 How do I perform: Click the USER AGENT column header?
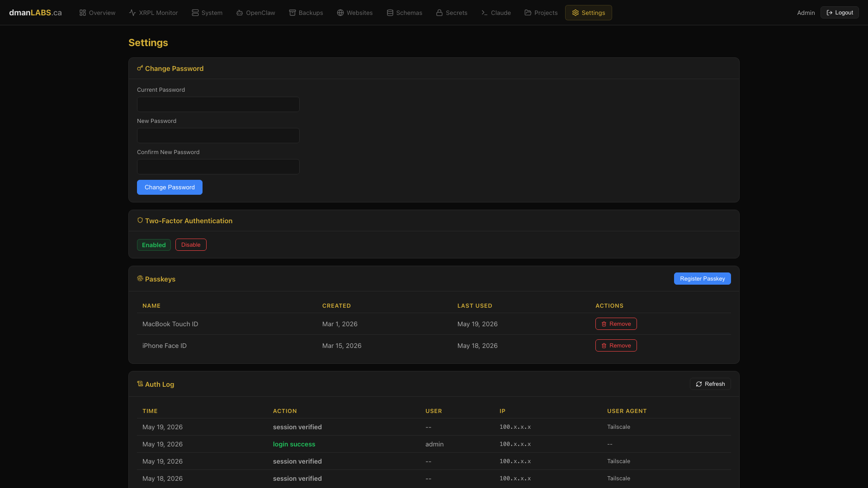(x=627, y=411)
